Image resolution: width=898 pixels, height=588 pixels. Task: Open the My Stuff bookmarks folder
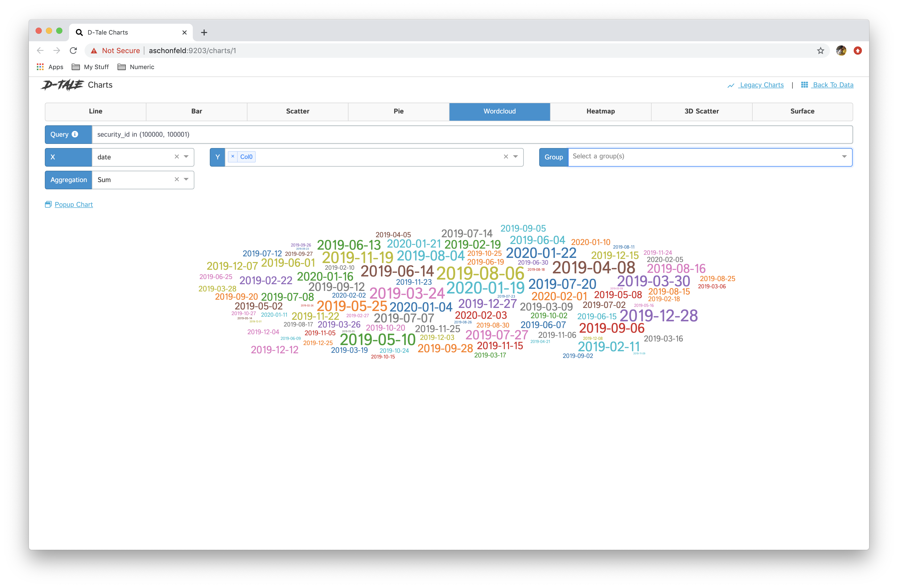[x=90, y=67]
